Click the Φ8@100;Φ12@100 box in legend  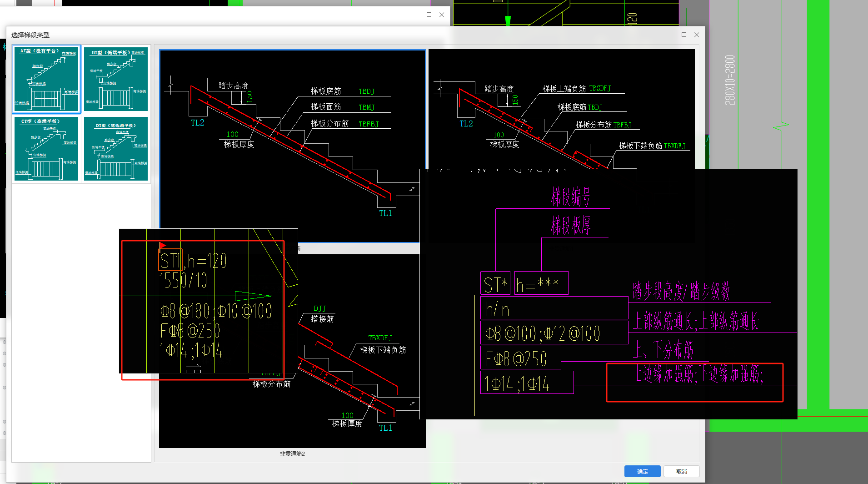pos(554,333)
